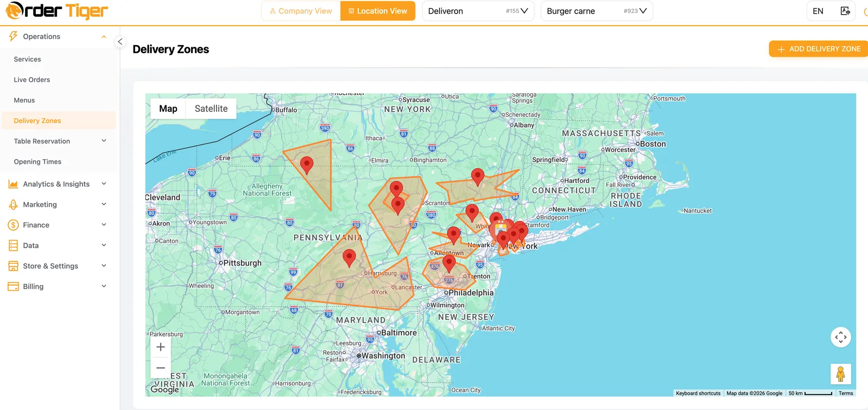
Task: Click the Cleveland label on the map
Action: [x=163, y=197]
